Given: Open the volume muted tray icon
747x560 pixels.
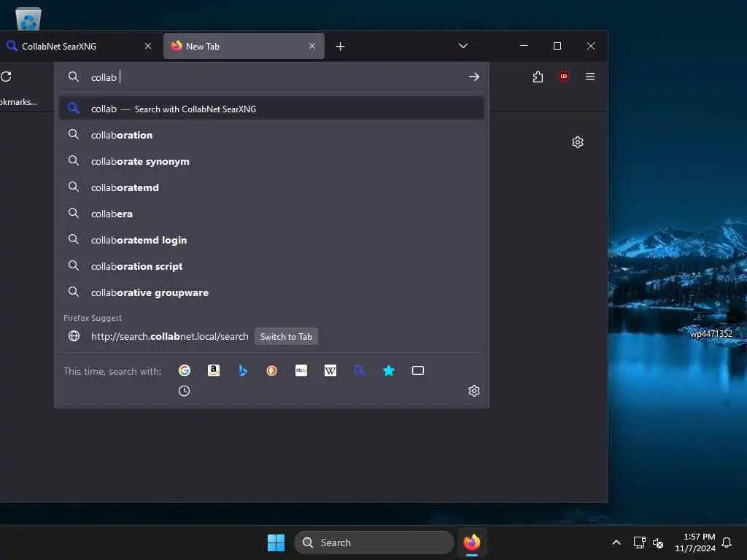Looking at the screenshot, I should click(658, 542).
